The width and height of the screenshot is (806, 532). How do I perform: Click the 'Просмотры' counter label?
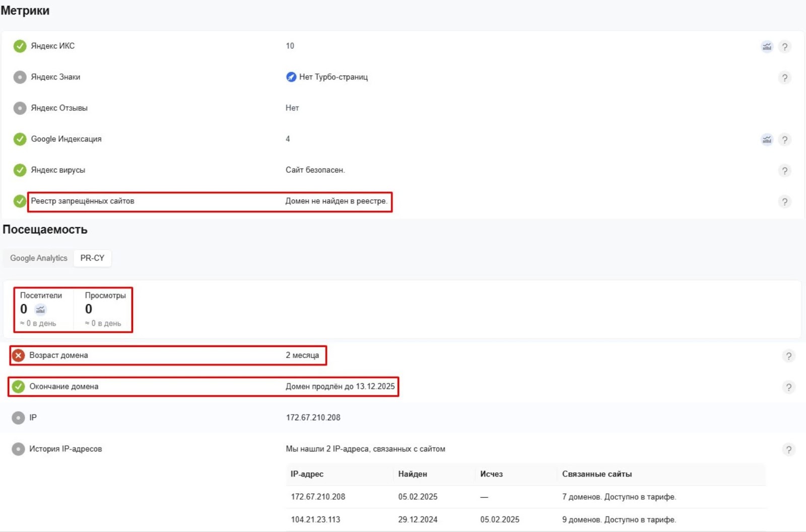point(105,295)
